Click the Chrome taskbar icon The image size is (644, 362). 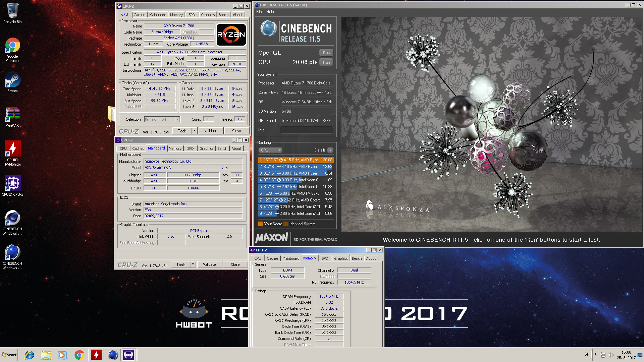coord(79,355)
